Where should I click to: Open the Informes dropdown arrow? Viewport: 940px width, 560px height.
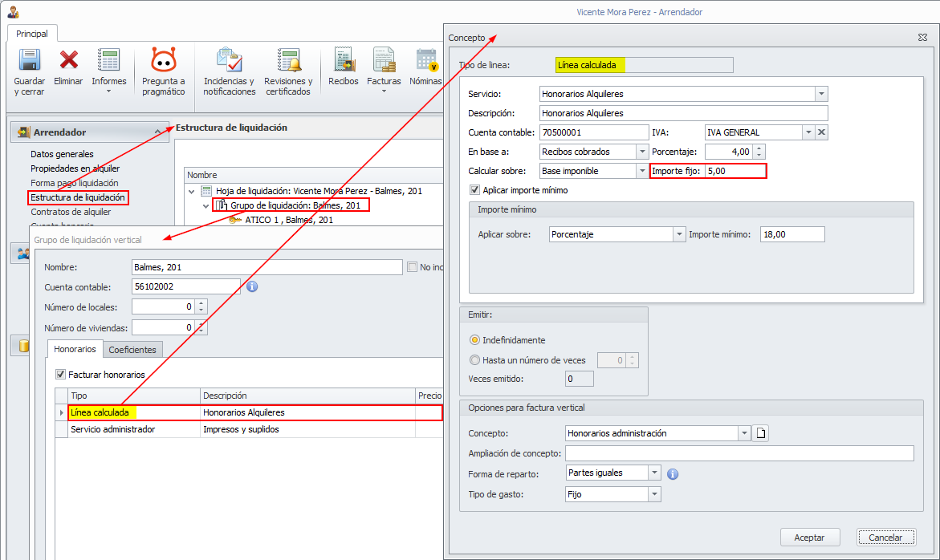point(108,91)
